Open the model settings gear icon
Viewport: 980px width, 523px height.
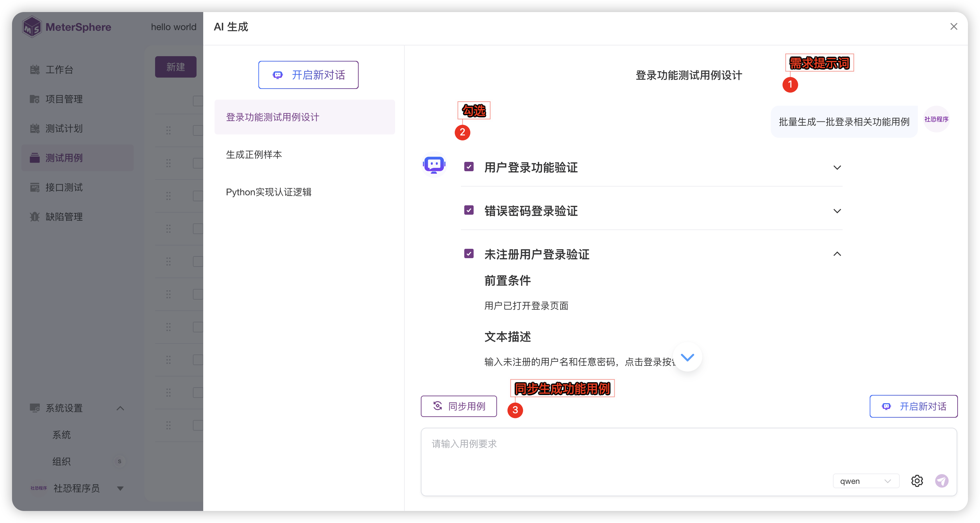[x=917, y=481]
